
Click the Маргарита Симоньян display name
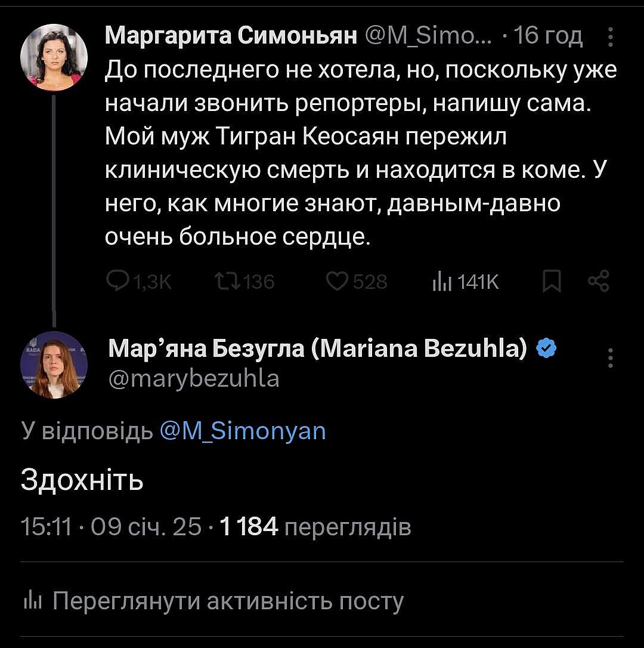pos(230,37)
